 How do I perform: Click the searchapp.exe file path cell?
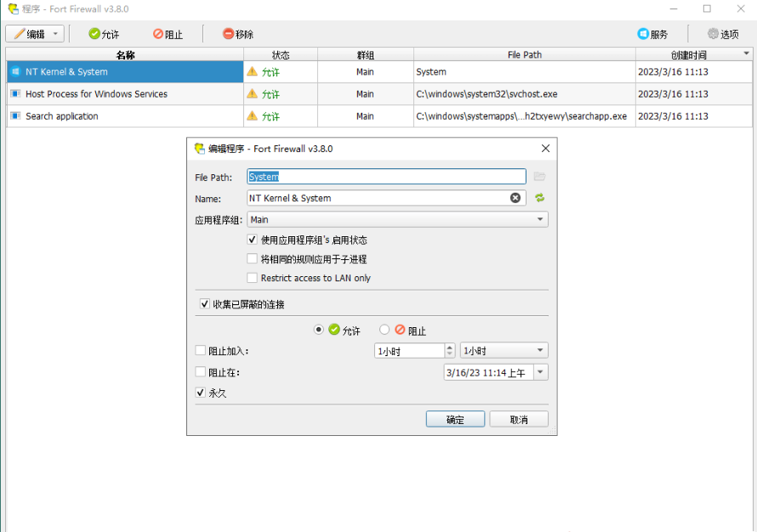[x=524, y=116]
